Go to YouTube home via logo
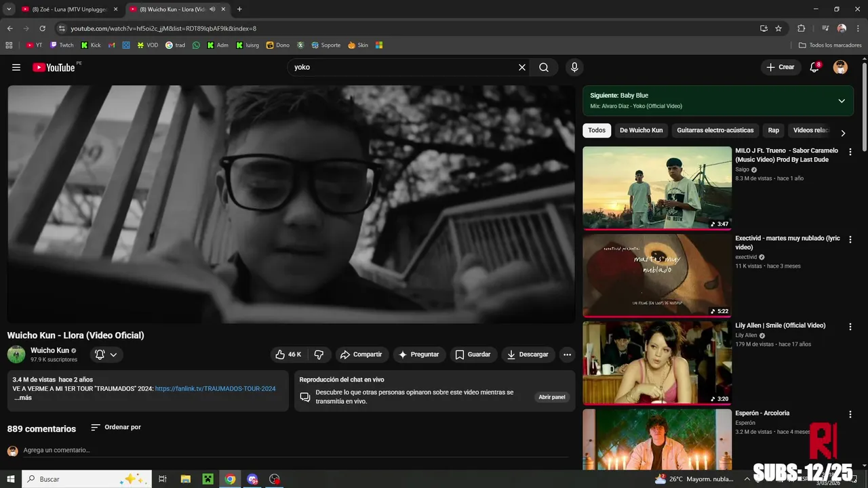Viewport: 868px width, 488px height. coord(54,67)
